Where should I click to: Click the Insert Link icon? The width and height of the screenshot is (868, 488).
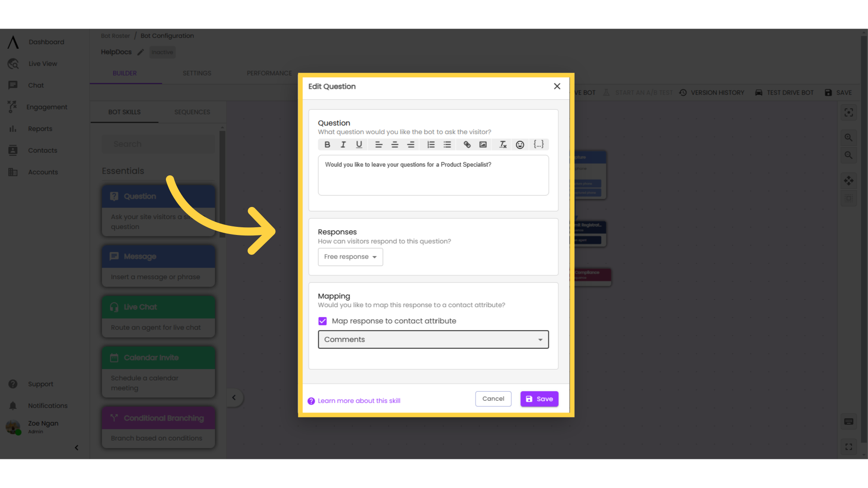point(467,144)
